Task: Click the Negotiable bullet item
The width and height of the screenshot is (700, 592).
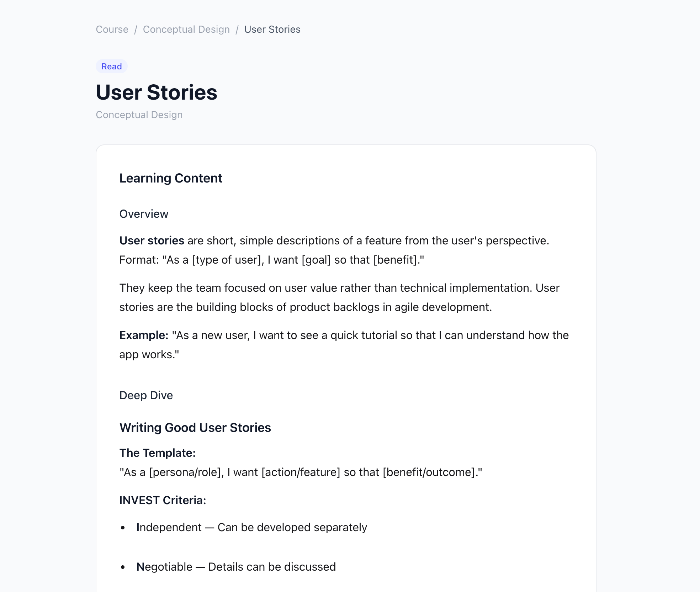Action: click(236, 567)
